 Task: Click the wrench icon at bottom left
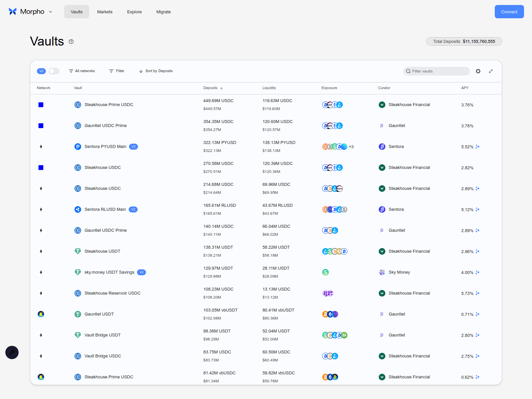12,352
